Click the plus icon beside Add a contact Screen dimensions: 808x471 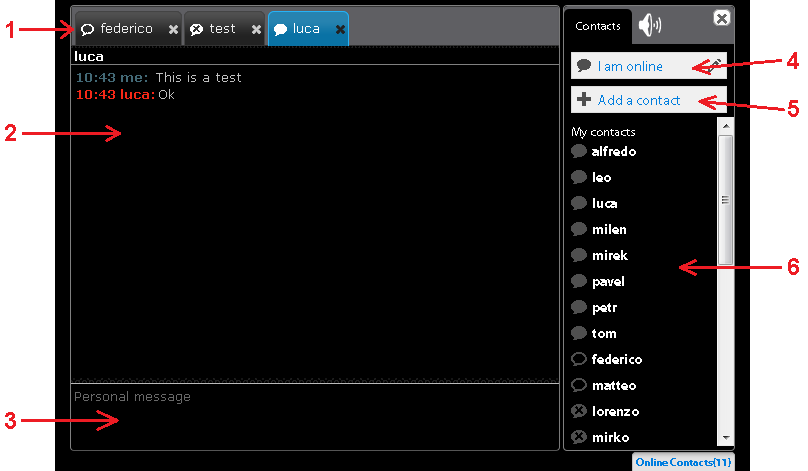584,100
